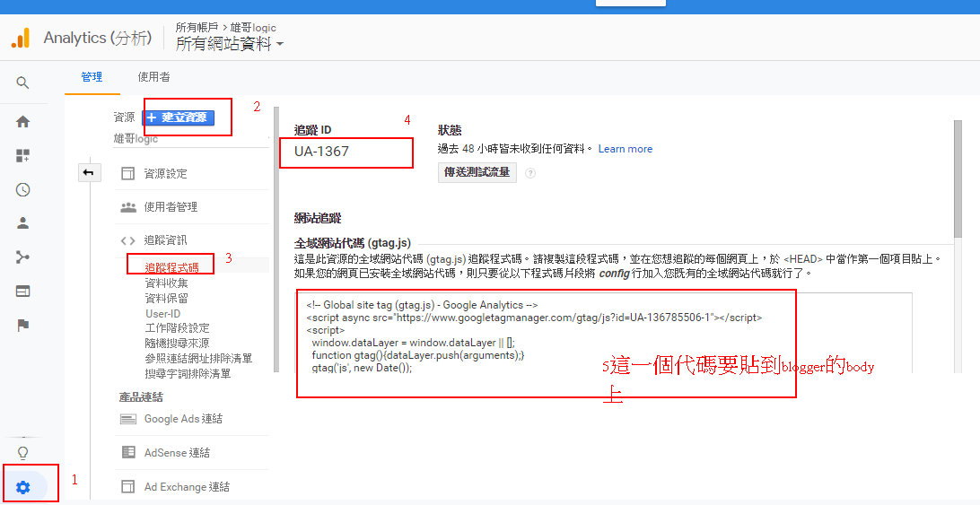The width and height of the screenshot is (980, 505).
Task: Open Discover lightbulb icon
Action: [x=22, y=452]
